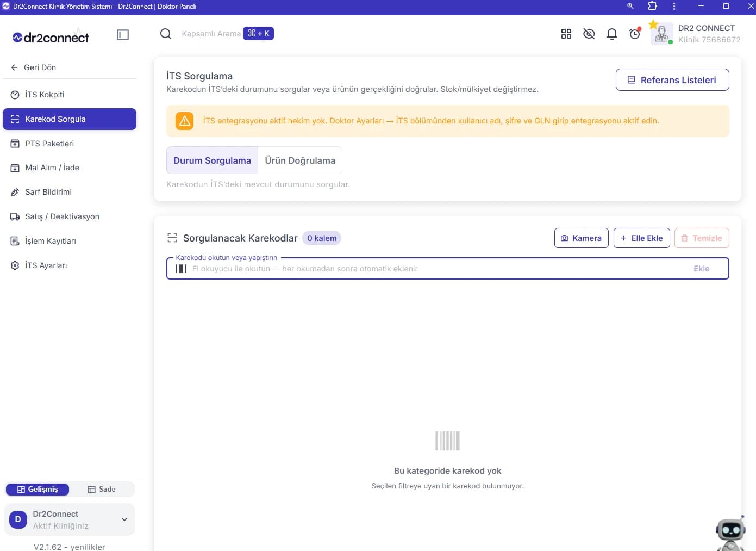Click the Kapsamlı Arama search box

[x=211, y=34]
